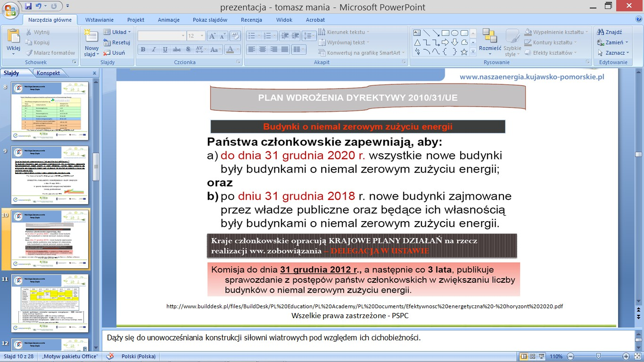Open the change case Aa dropdown
Screen dimensions: 644x362
coord(215,49)
